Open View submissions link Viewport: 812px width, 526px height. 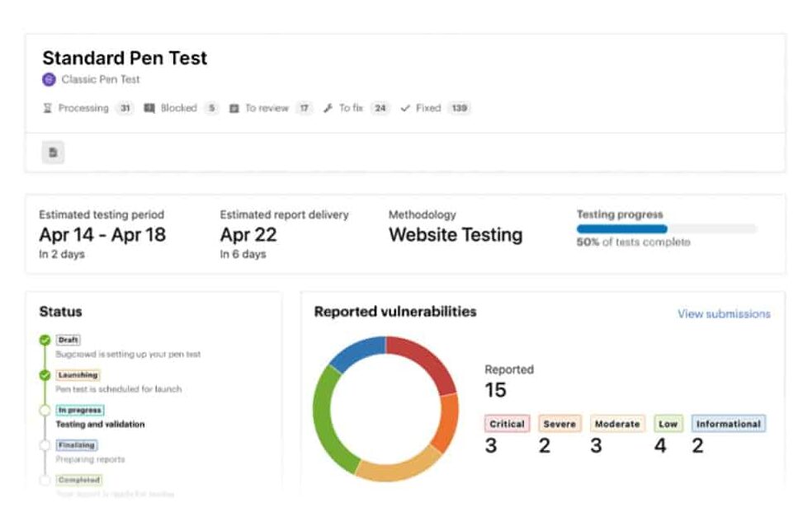(724, 314)
